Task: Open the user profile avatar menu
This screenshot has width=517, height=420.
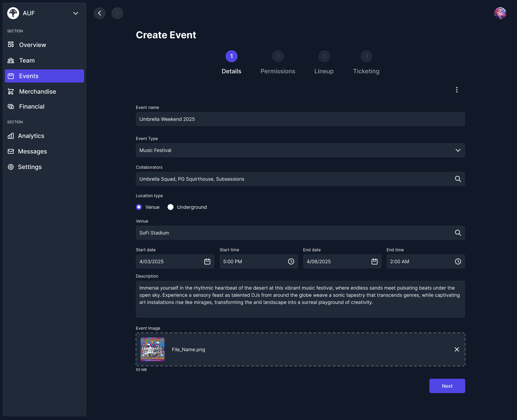Action: [500, 13]
